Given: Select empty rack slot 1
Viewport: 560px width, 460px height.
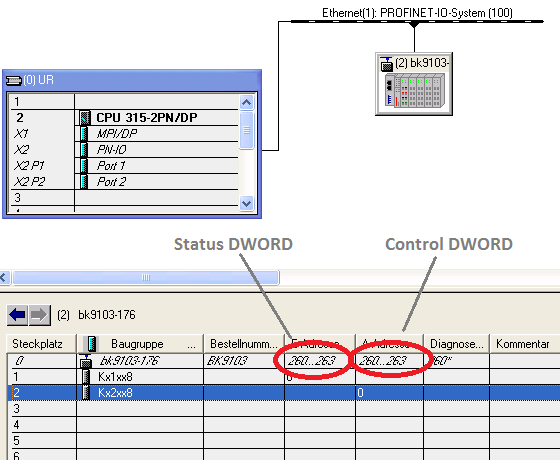Looking at the screenshot, I should pyautogui.click(x=124, y=102).
